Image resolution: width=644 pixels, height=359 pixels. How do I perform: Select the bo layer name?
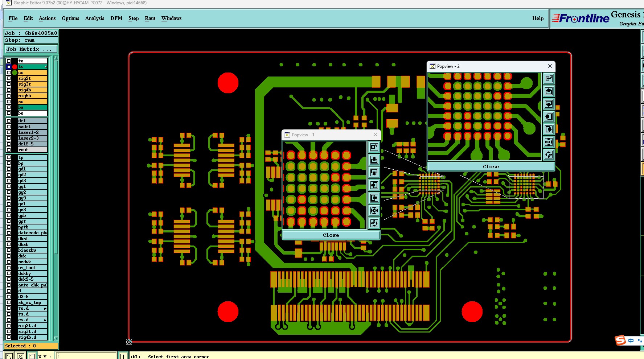coord(33,113)
